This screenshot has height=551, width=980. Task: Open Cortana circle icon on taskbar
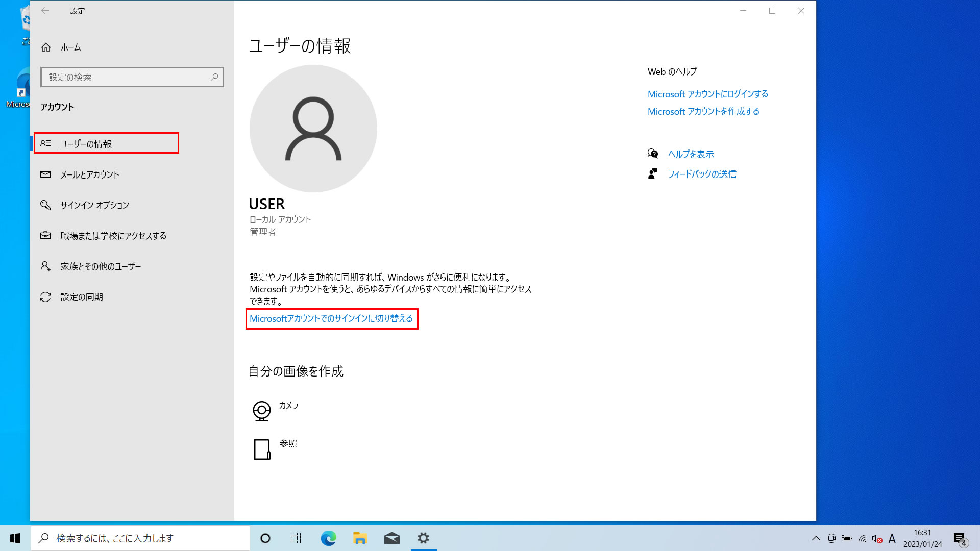[265, 538]
